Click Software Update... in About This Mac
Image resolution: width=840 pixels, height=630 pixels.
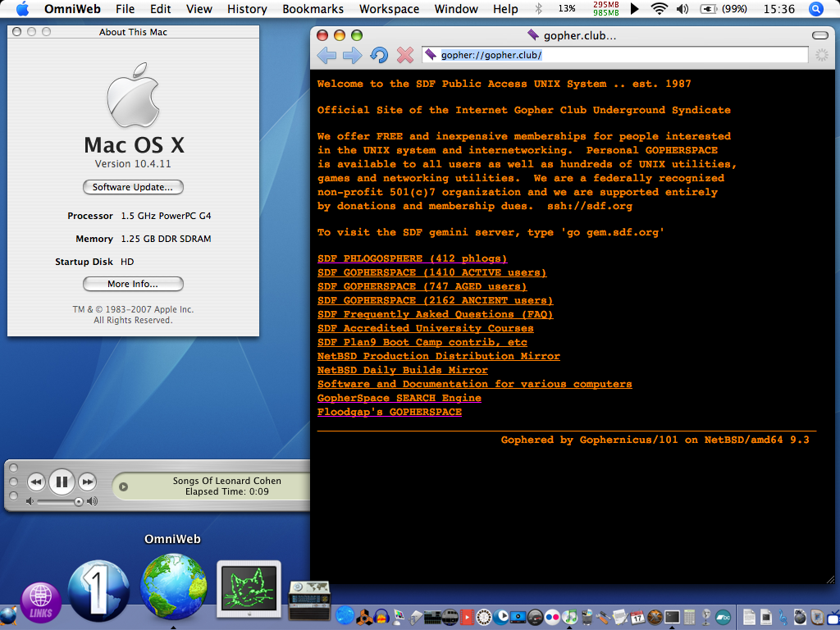[133, 187]
